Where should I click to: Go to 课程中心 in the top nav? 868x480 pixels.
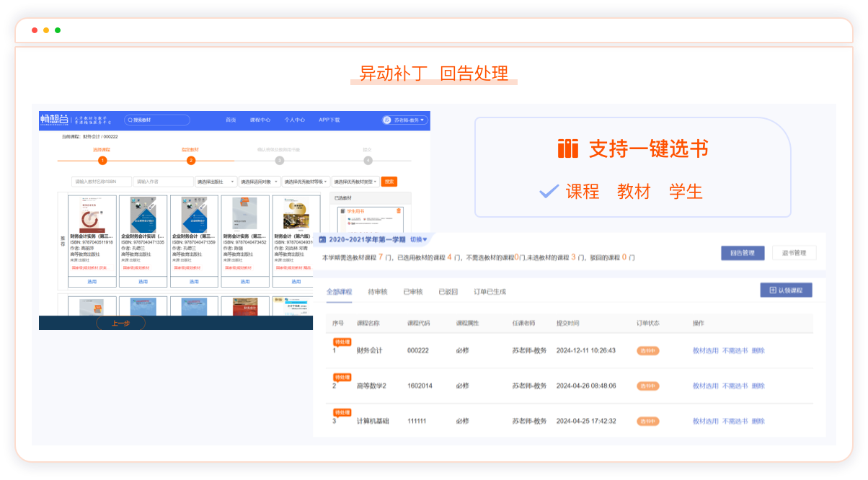(x=260, y=120)
